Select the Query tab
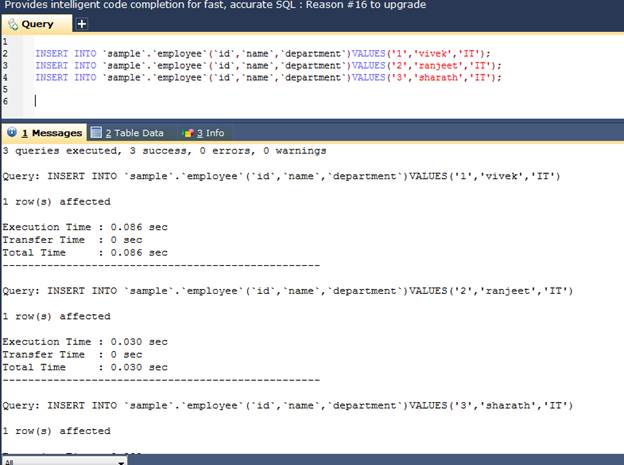Screen dimensions: 624x465 [x=37, y=24]
